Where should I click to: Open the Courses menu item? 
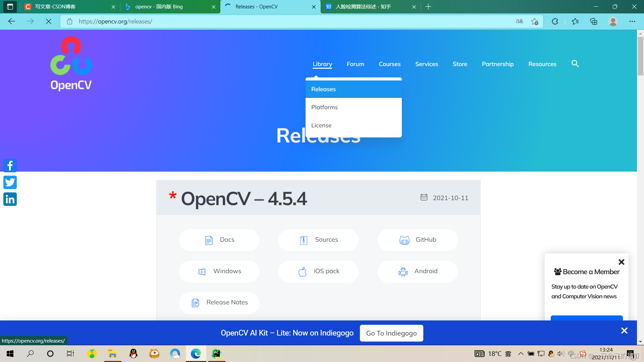(x=389, y=64)
